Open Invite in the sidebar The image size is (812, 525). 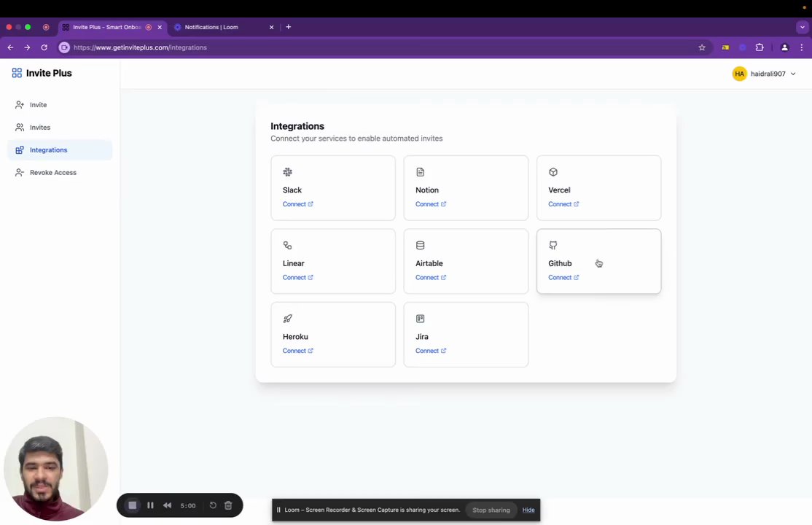(x=60, y=105)
